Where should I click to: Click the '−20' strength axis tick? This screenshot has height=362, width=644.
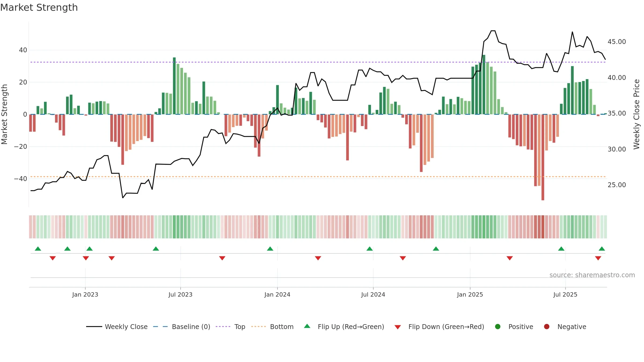(21, 147)
